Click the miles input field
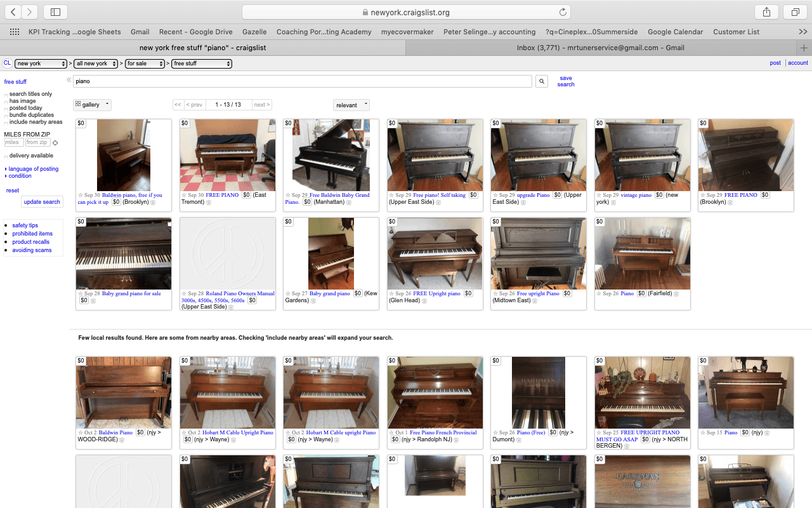Viewport: 812px width, 508px height. pyautogui.click(x=14, y=143)
